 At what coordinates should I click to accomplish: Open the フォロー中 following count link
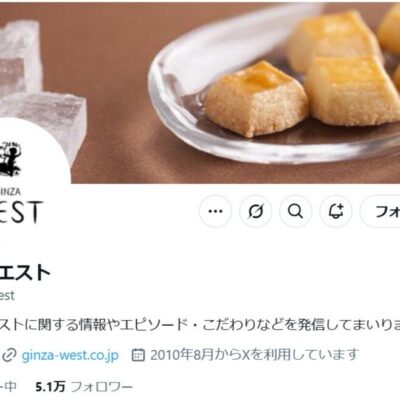8,387
